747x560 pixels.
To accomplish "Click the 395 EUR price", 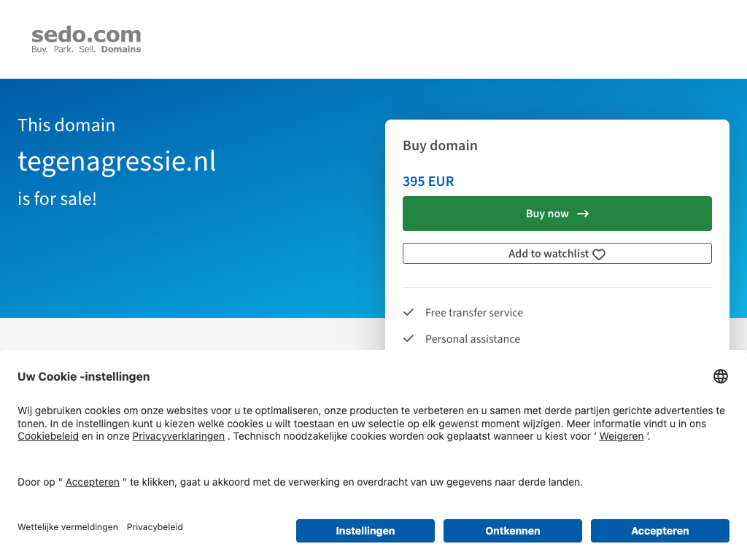I will (x=428, y=182).
